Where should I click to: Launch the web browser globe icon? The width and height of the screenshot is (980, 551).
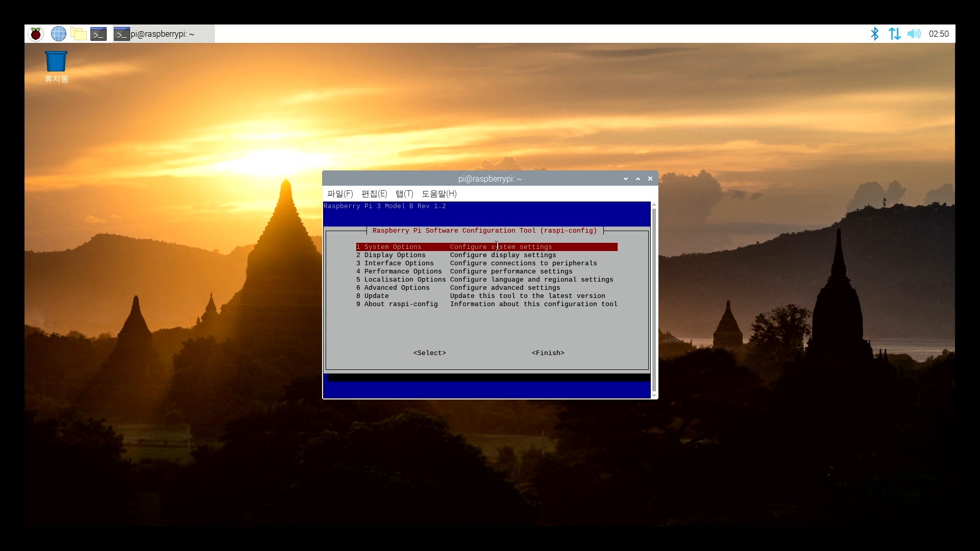tap(59, 34)
